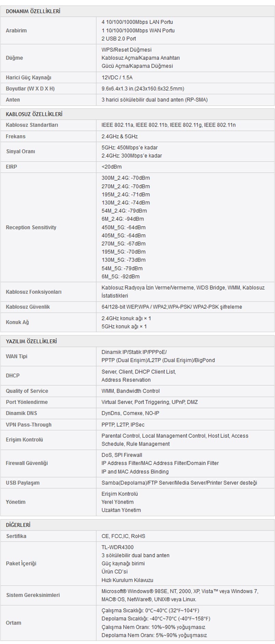
Task: Click the DynDns, Comexe, NO-IP value
Action: point(130,413)
